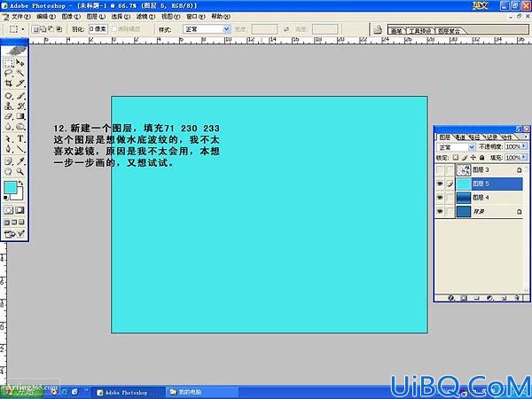Open the Adobe feather header in toolbox
The image size is (532, 399).
[15, 51]
